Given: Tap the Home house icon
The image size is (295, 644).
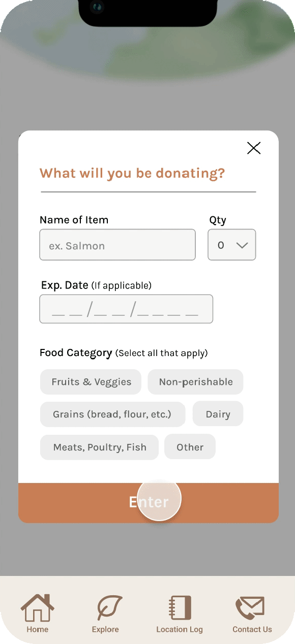Looking at the screenshot, I should click(x=37, y=607).
